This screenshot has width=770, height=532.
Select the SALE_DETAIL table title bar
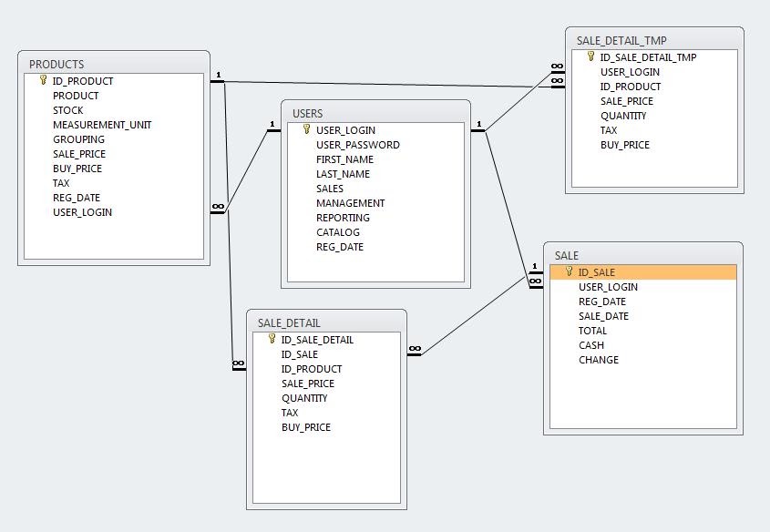click(326, 322)
